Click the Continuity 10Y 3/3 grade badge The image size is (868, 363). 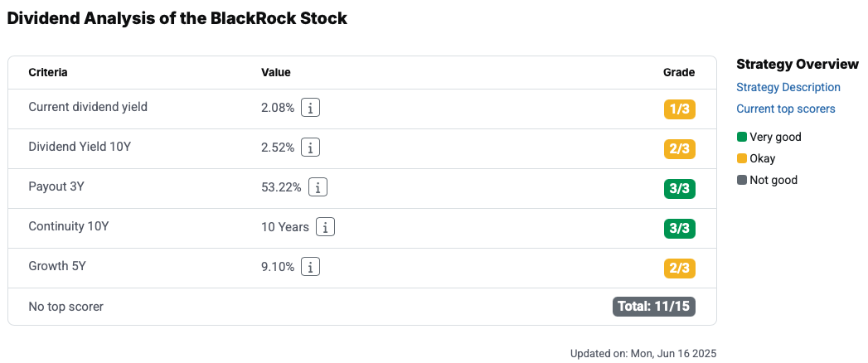coord(679,229)
